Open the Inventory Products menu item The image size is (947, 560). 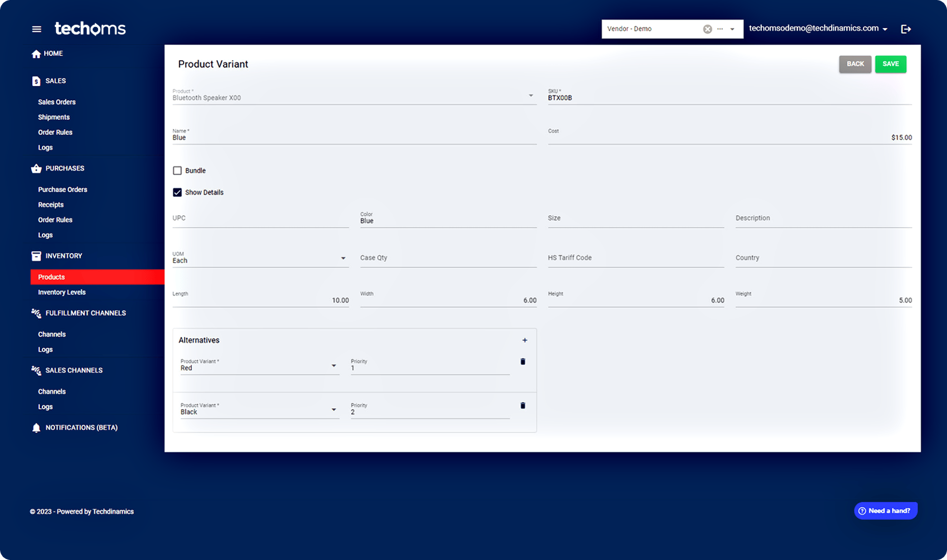[x=51, y=276]
